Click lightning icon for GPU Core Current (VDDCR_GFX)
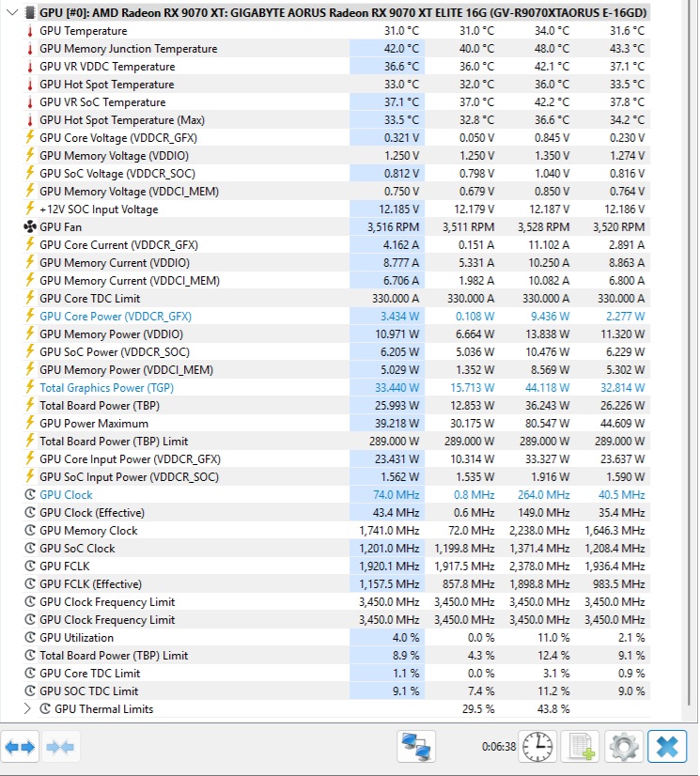The image size is (700, 776). point(30,244)
